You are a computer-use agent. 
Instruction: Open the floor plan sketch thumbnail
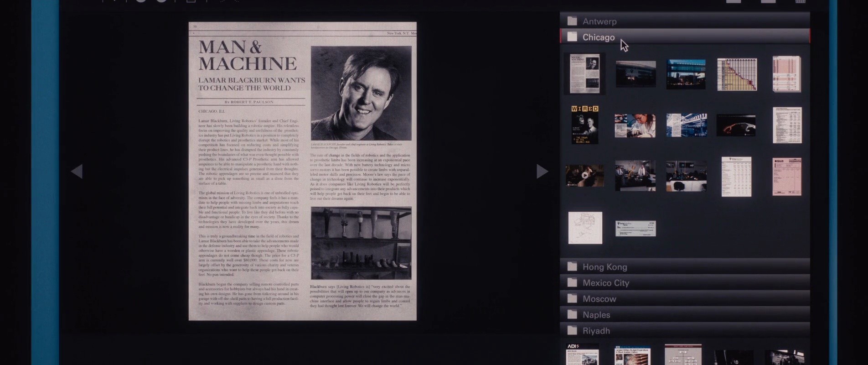tap(585, 228)
